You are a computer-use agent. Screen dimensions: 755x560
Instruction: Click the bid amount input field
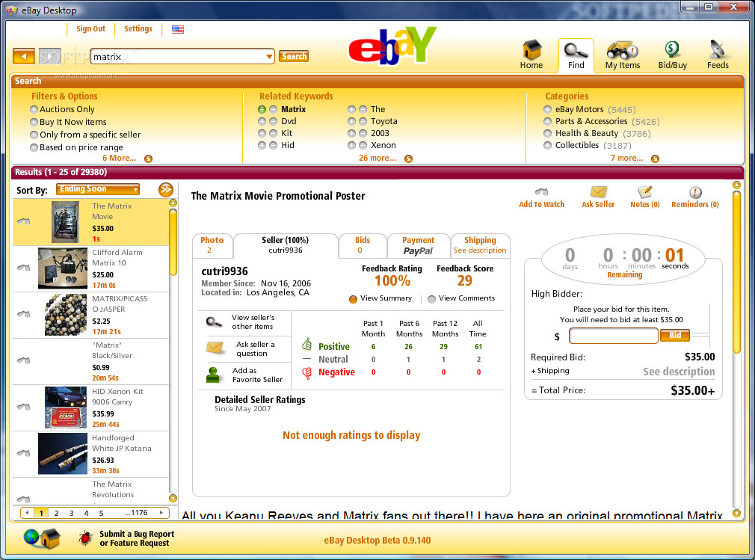coord(614,336)
